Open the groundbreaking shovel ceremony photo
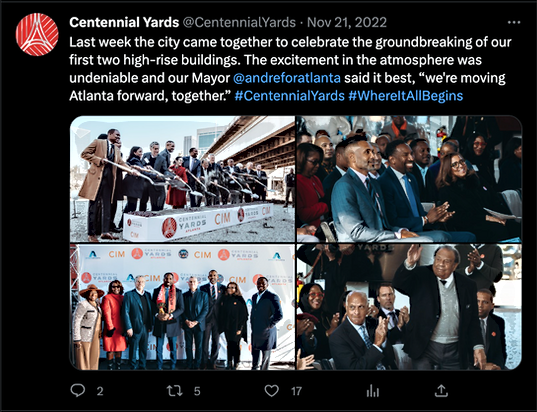This screenshot has width=537, height=412. 182,179
